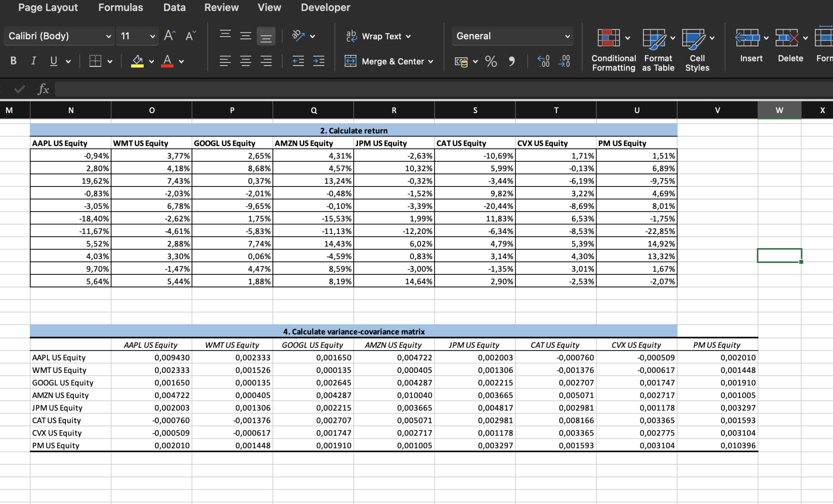Decrease indent icon
The width and height of the screenshot is (833, 504).
point(298,61)
